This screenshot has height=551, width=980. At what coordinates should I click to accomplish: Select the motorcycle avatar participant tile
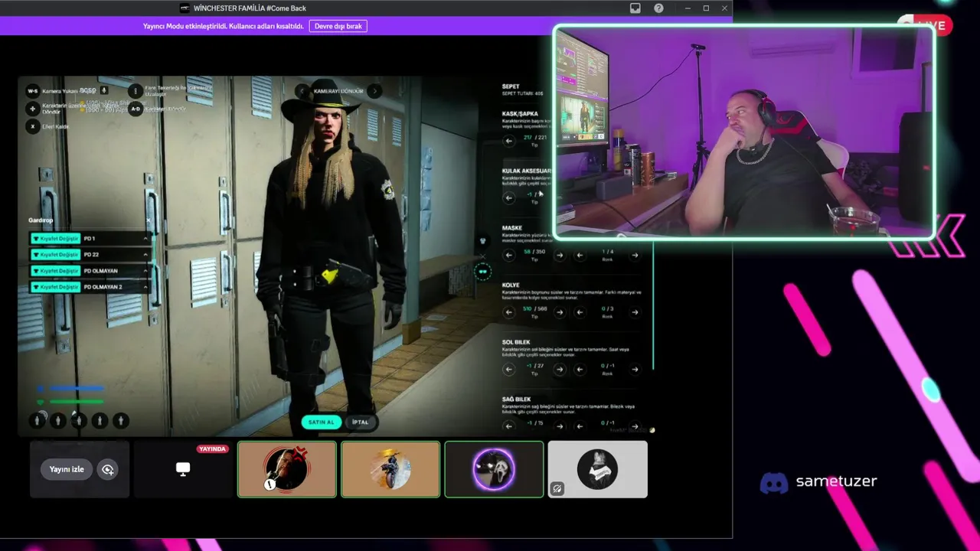click(390, 469)
